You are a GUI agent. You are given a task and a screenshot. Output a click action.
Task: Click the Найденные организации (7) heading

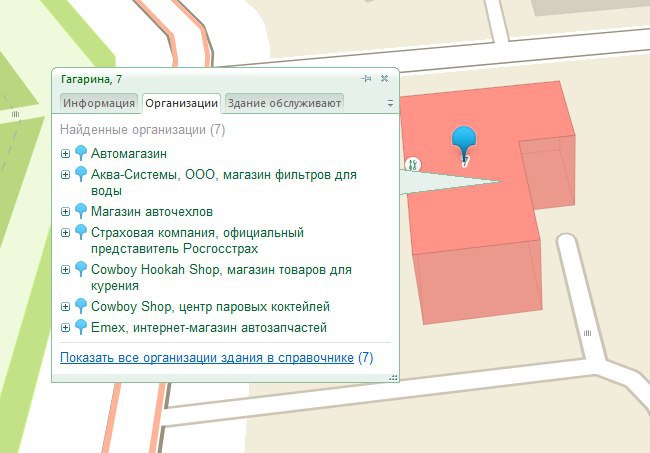click(143, 130)
